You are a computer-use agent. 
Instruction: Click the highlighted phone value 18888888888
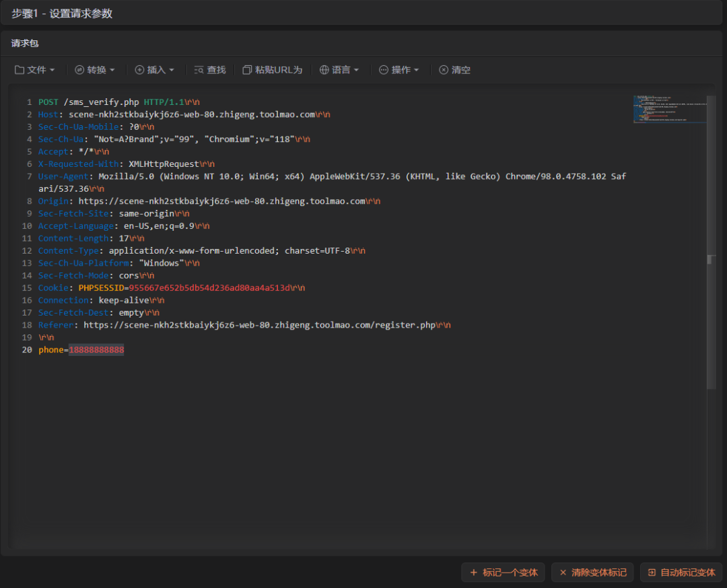[96, 350]
